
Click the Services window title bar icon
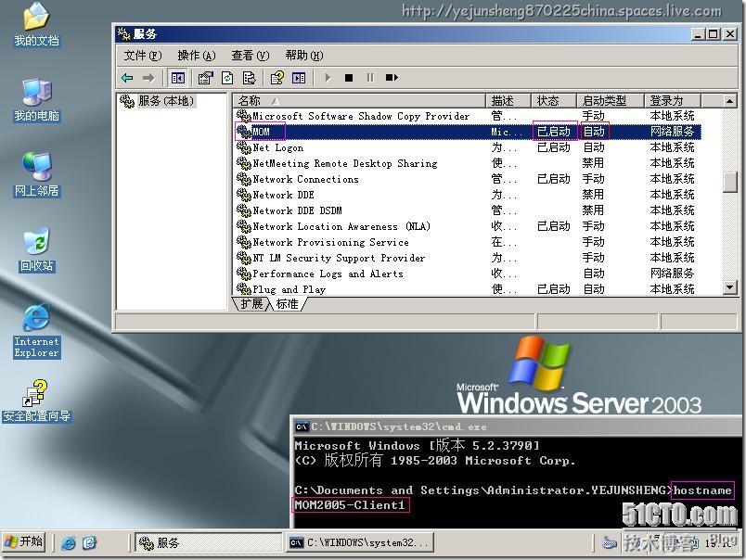point(123,33)
